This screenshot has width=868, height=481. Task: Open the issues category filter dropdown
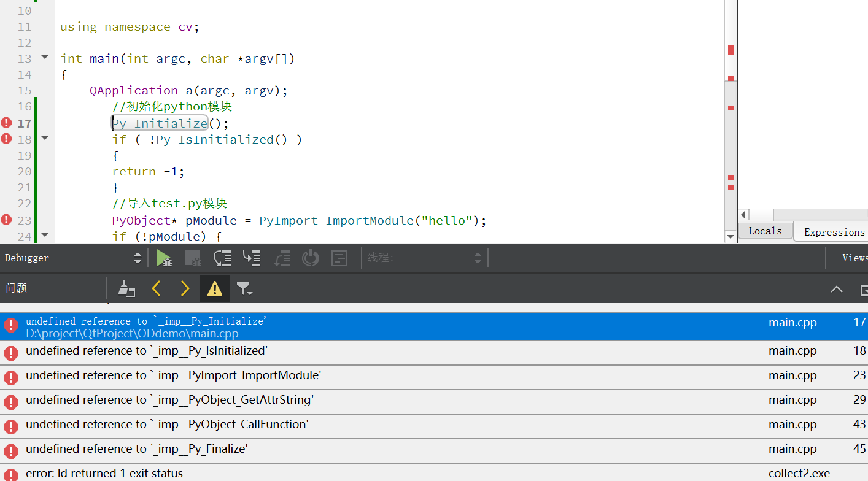(245, 289)
